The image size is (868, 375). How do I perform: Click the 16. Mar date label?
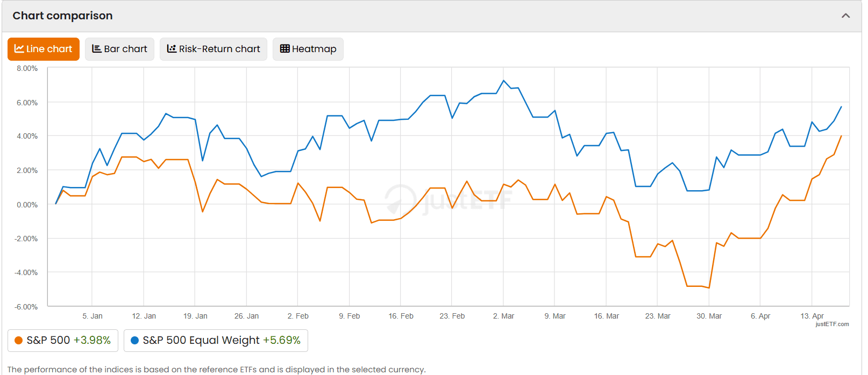(607, 316)
